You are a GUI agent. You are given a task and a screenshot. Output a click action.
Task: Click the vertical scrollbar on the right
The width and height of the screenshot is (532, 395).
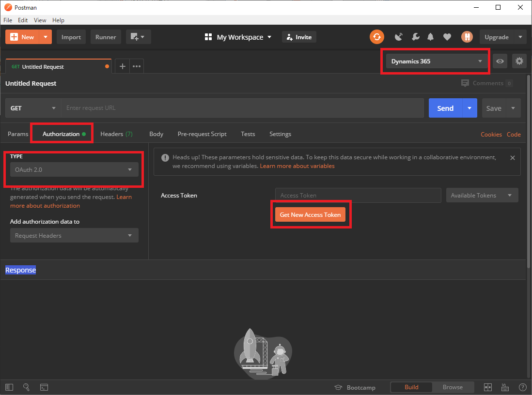tap(529, 171)
